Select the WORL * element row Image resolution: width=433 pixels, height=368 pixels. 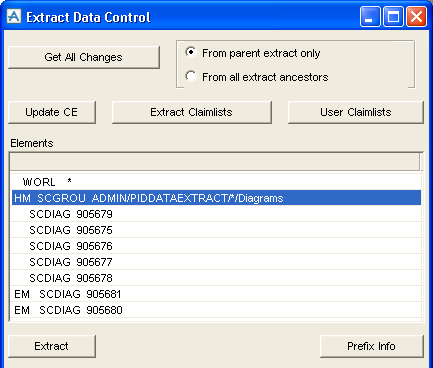(x=216, y=182)
